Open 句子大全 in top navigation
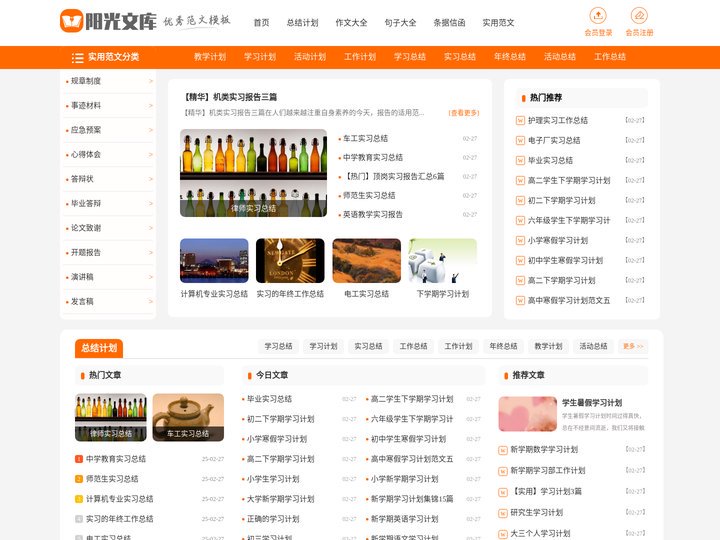Viewport: 720px width, 540px height. [x=400, y=22]
